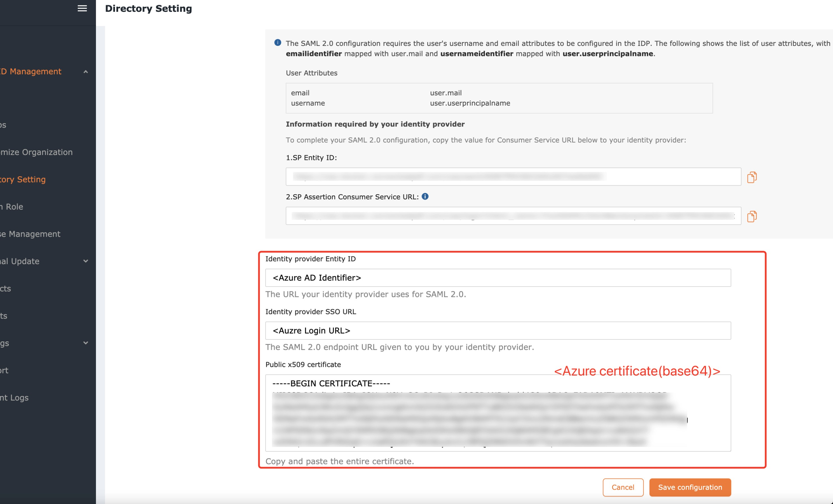Expand the Logs section chevron in sidebar
Screen dimensions: 833x504
pos(85,343)
